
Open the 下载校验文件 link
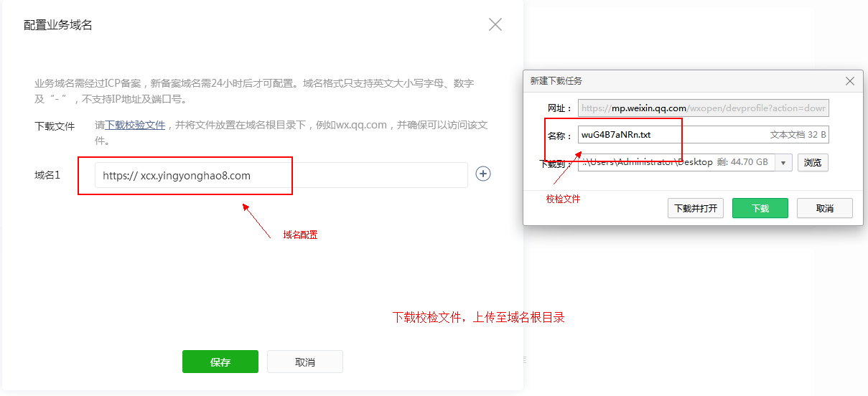[x=135, y=125]
